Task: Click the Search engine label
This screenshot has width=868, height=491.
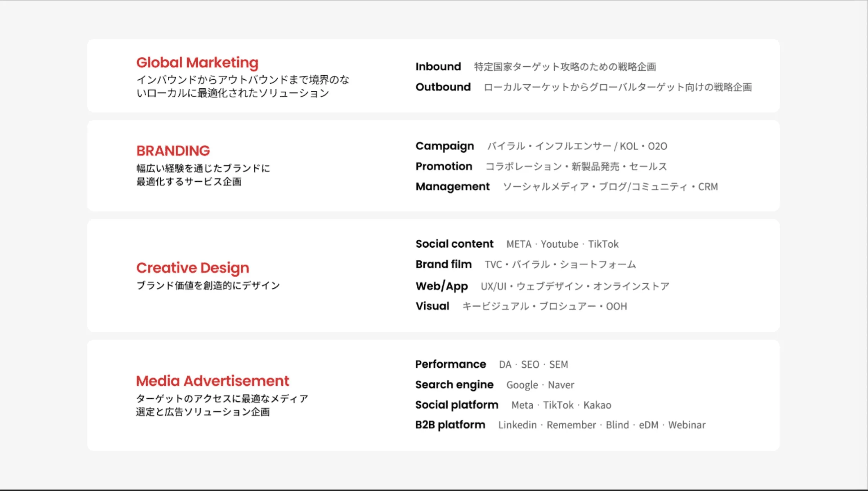Action: pyautogui.click(x=454, y=385)
